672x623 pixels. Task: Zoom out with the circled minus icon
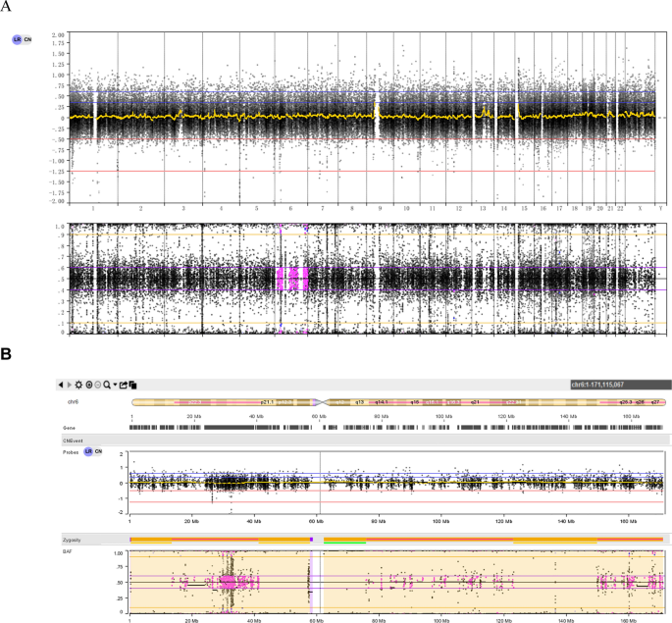tap(98, 385)
